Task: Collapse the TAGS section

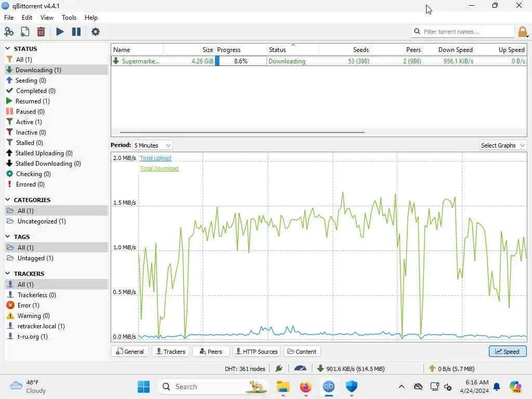Action: (8, 236)
